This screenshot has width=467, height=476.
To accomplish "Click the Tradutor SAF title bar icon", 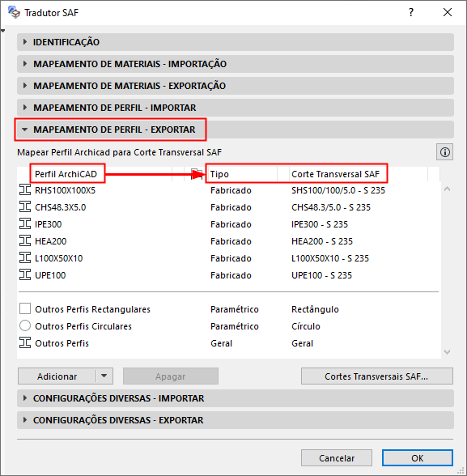I will (x=14, y=12).
